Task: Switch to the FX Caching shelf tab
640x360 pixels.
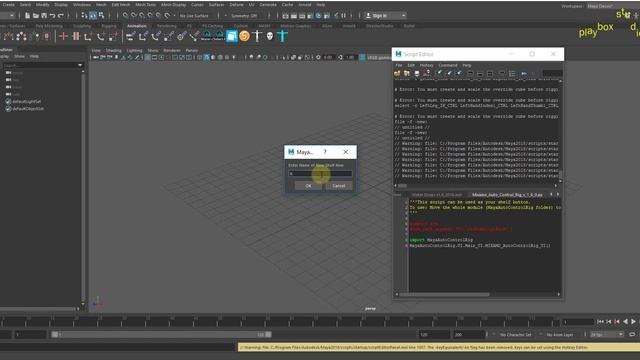Action: pos(212,26)
